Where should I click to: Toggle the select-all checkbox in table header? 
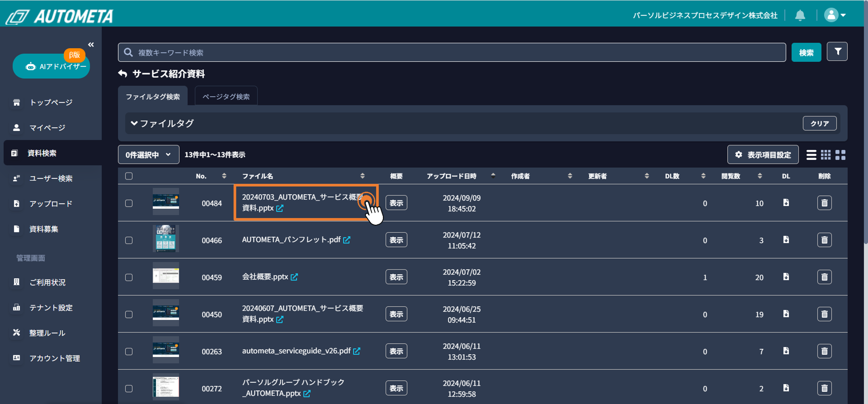pyautogui.click(x=129, y=176)
